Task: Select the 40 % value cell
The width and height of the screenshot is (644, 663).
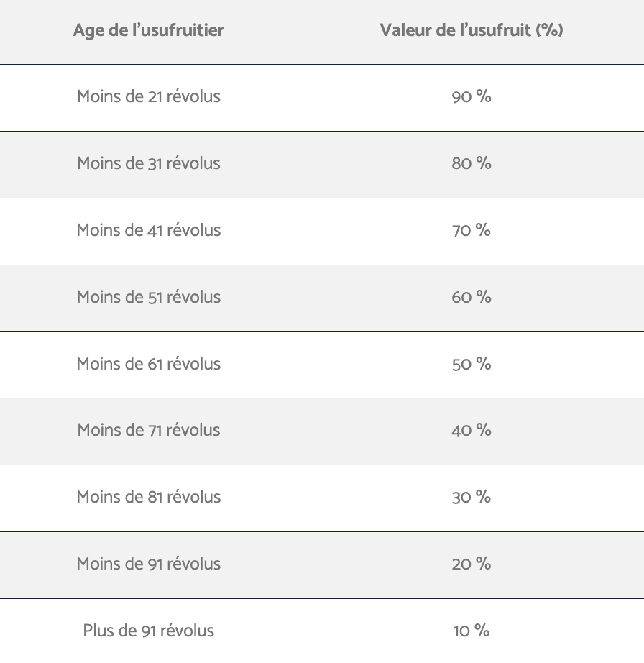Action: click(471, 431)
